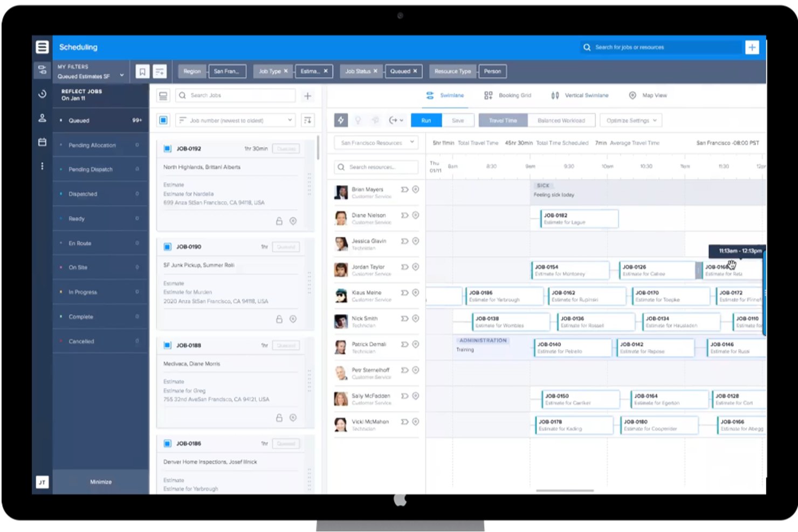This screenshot has height=532, width=798.
Task: Switch to Booking Grid tab
Action: [507, 95]
